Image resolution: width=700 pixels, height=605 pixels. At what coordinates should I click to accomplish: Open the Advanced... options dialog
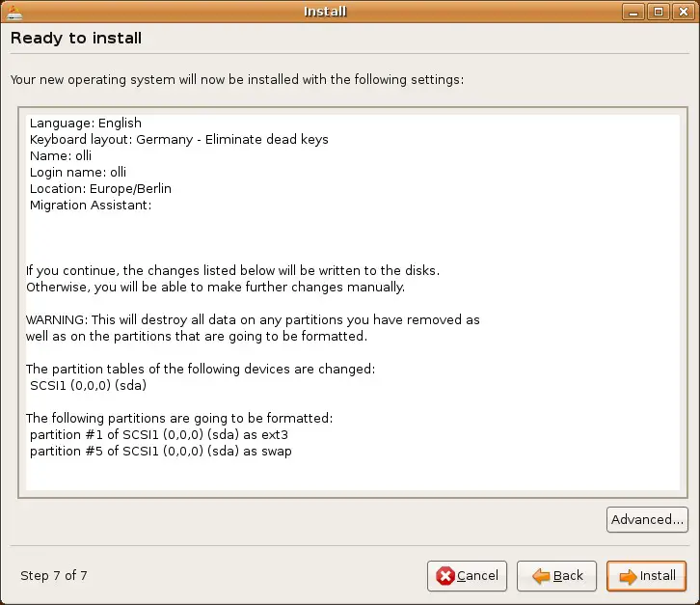647,520
